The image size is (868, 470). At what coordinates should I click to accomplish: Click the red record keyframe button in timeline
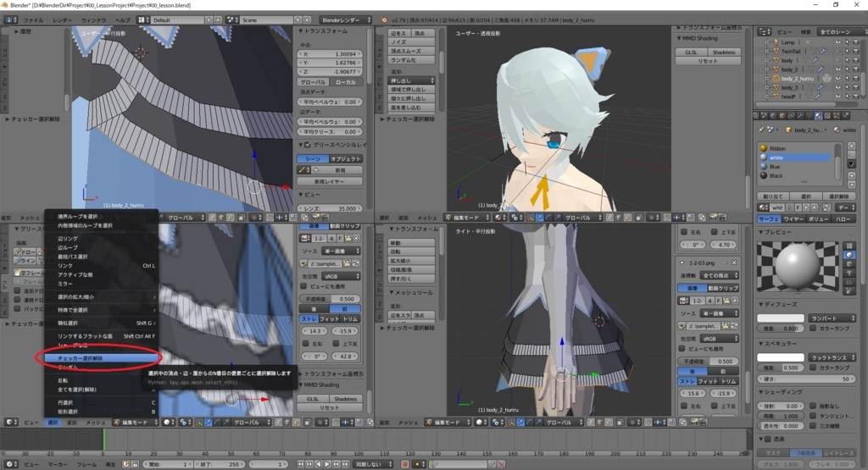406,464
